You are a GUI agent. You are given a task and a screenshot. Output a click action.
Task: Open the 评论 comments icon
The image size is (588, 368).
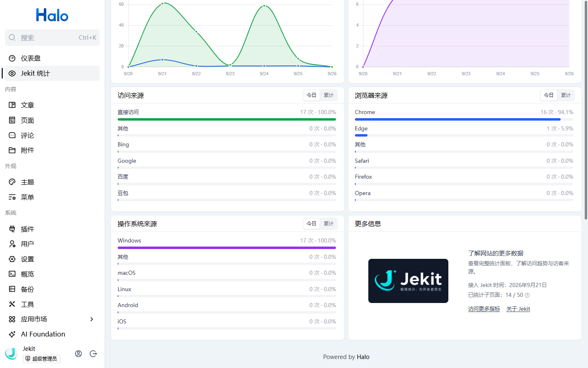coord(12,135)
